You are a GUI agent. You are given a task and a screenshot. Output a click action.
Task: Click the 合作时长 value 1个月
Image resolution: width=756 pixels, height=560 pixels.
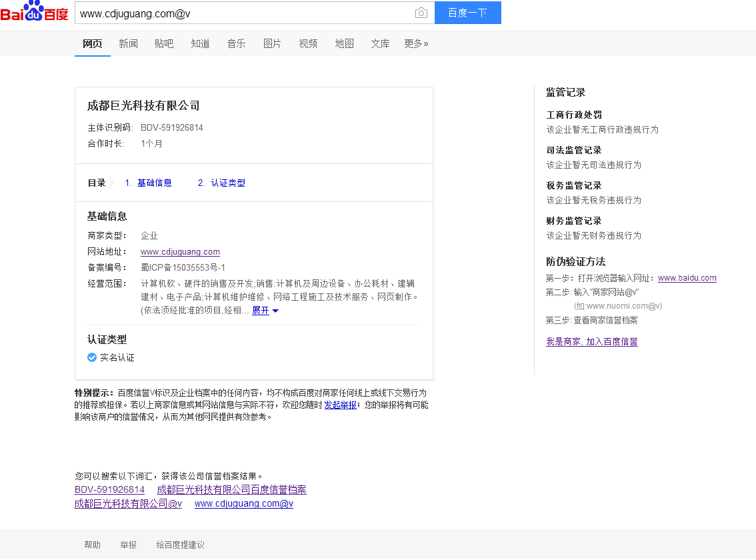coord(151,144)
